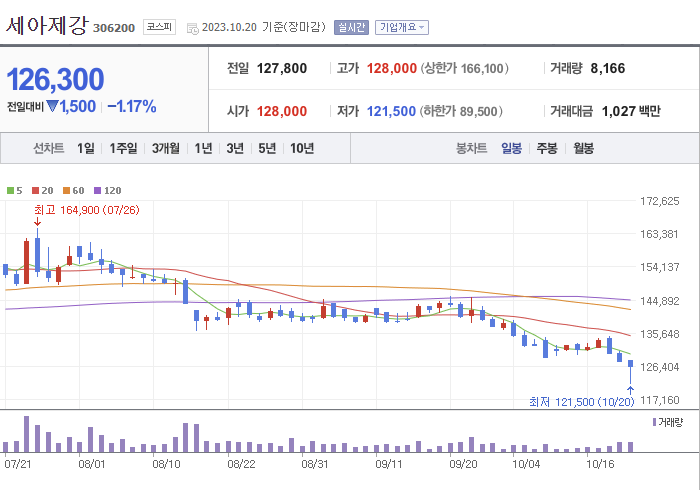Click the 08/01 date axis label
Screen dimensions: 700x490
pyautogui.click(x=92, y=464)
